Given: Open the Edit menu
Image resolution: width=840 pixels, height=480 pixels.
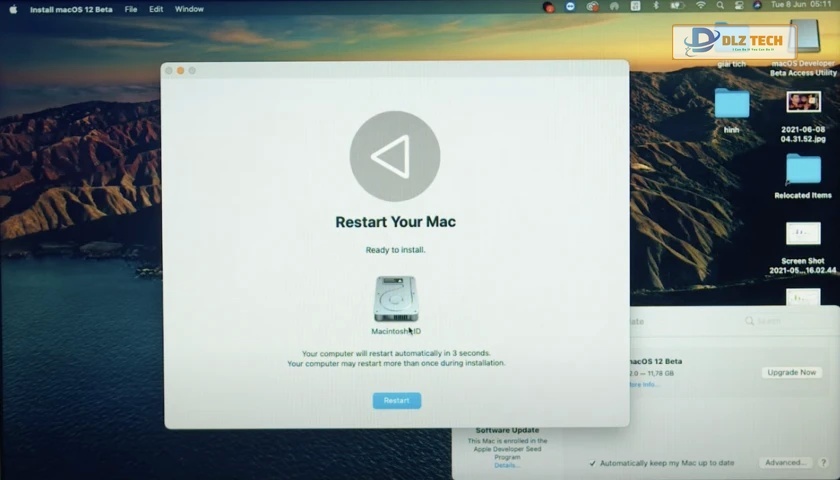Looking at the screenshot, I should 156,9.
